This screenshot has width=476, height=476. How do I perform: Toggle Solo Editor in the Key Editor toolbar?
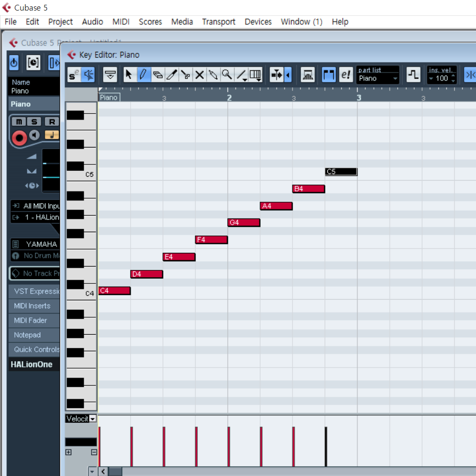coord(74,75)
